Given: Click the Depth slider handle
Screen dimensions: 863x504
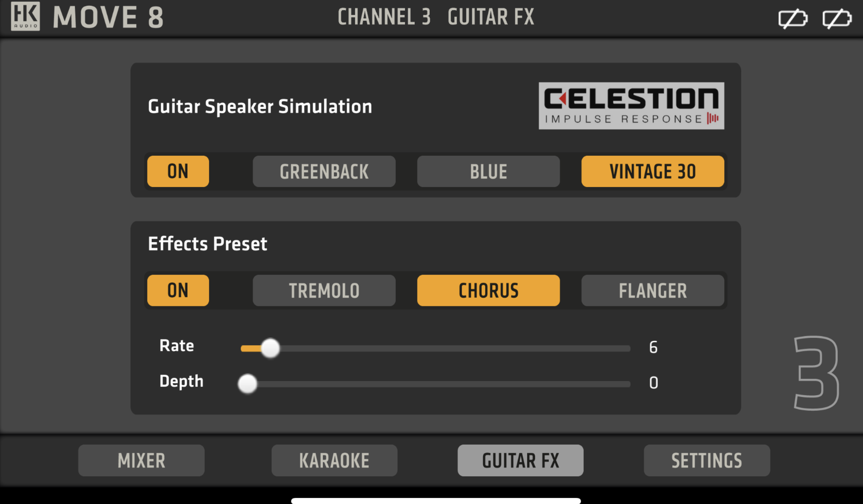Looking at the screenshot, I should tap(247, 384).
